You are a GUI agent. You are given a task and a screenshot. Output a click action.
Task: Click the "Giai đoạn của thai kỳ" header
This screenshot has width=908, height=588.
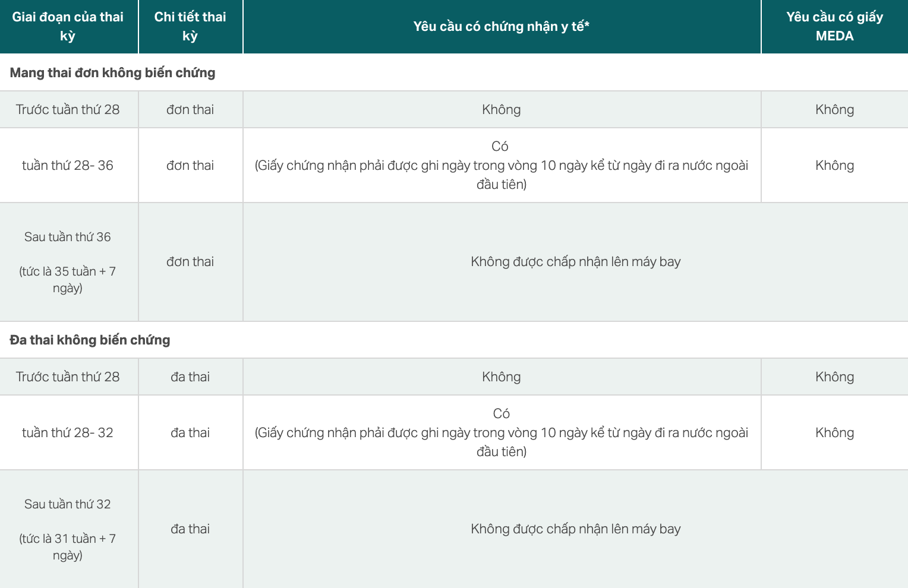[x=68, y=26]
